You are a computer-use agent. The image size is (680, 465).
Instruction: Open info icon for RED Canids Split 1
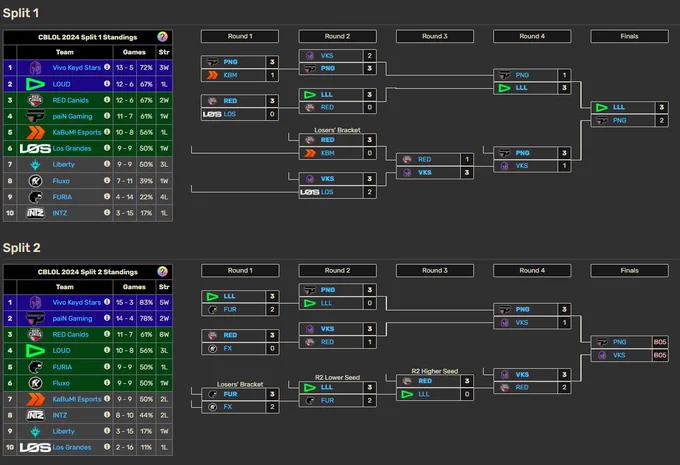(107, 100)
